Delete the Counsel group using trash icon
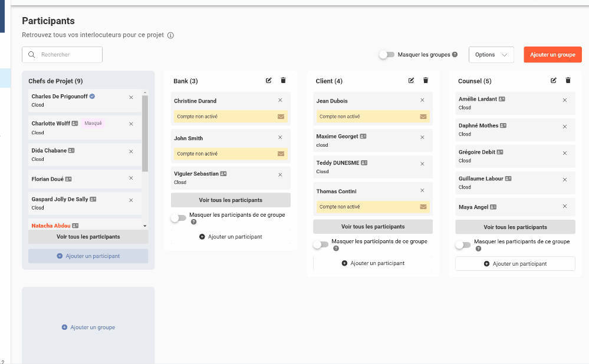The height and width of the screenshot is (364, 589). (568, 81)
